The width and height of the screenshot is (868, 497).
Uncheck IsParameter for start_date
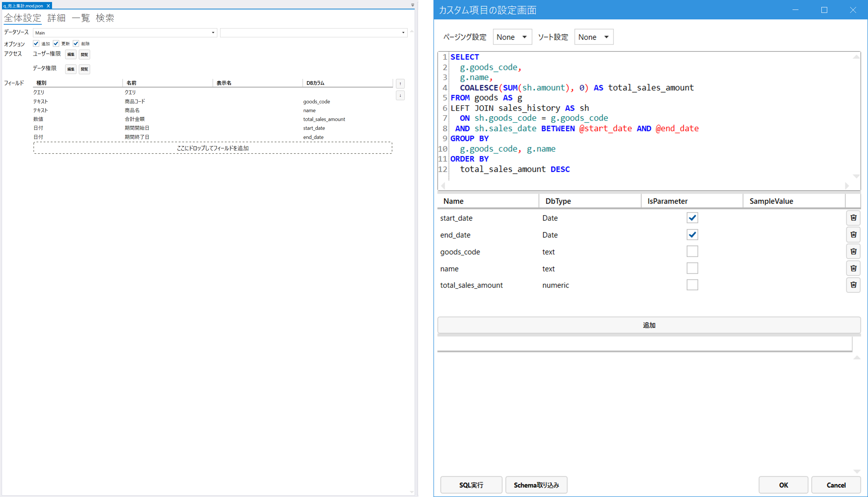pyautogui.click(x=692, y=218)
